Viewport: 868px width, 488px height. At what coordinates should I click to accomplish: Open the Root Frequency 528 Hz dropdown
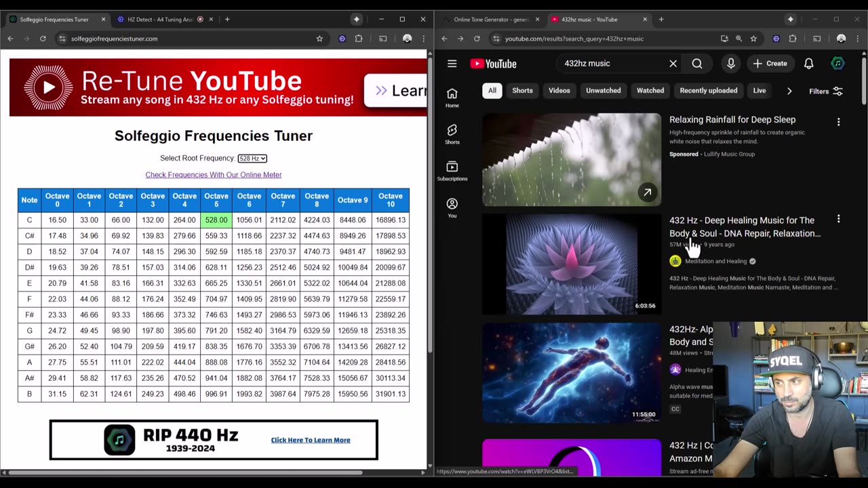(252, 159)
